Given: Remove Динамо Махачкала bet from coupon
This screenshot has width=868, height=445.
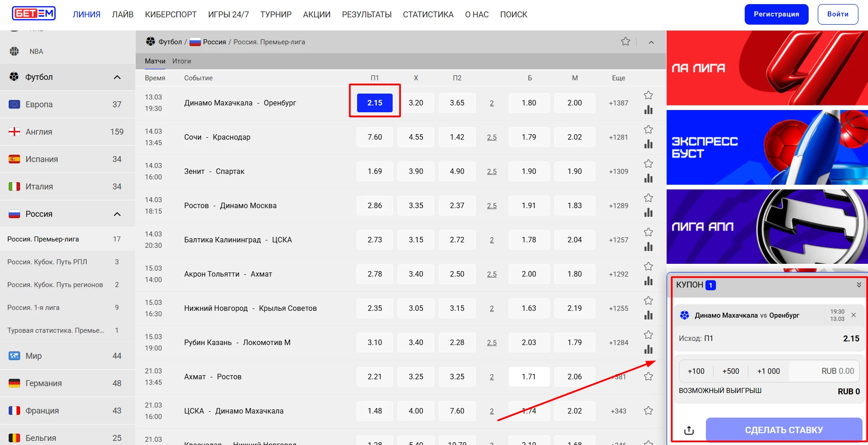Looking at the screenshot, I should (x=853, y=315).
